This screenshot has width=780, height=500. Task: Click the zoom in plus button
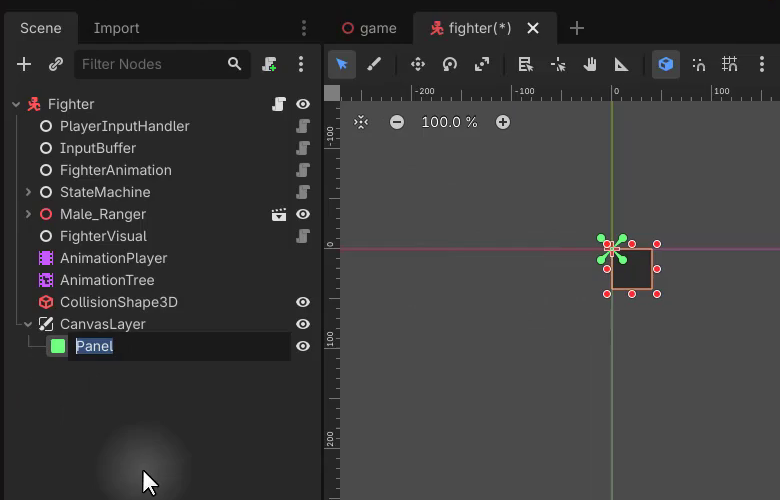503,122
